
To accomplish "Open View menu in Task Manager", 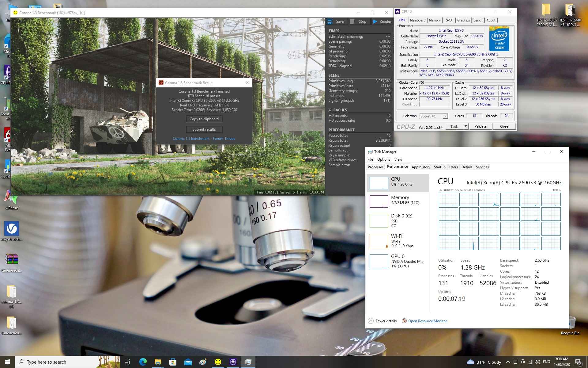I will [398, 159].
